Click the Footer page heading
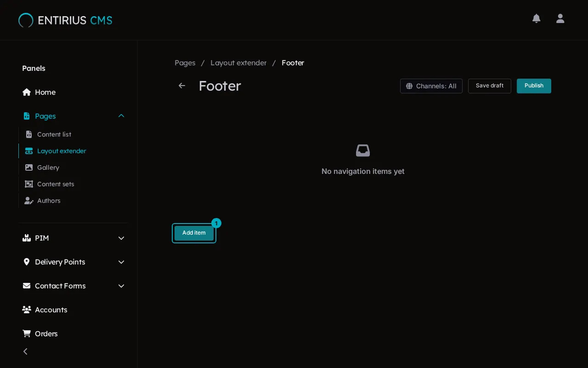Screen dimensions: 588x368 [220, 86]
